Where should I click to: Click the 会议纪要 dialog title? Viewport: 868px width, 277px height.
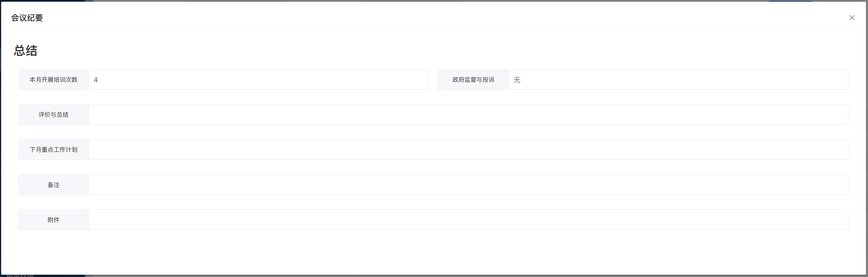click(x=27, y=18)
